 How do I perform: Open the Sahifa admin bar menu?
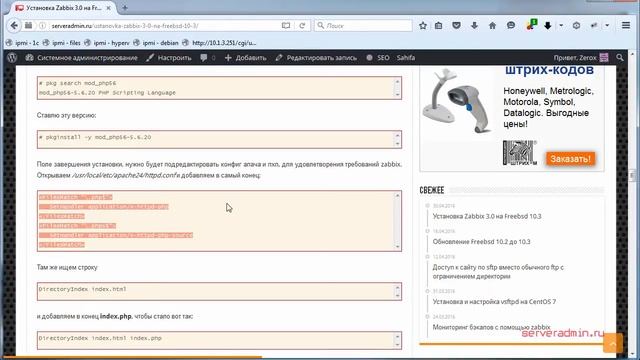pyautogui.click(x=406, y=58)
